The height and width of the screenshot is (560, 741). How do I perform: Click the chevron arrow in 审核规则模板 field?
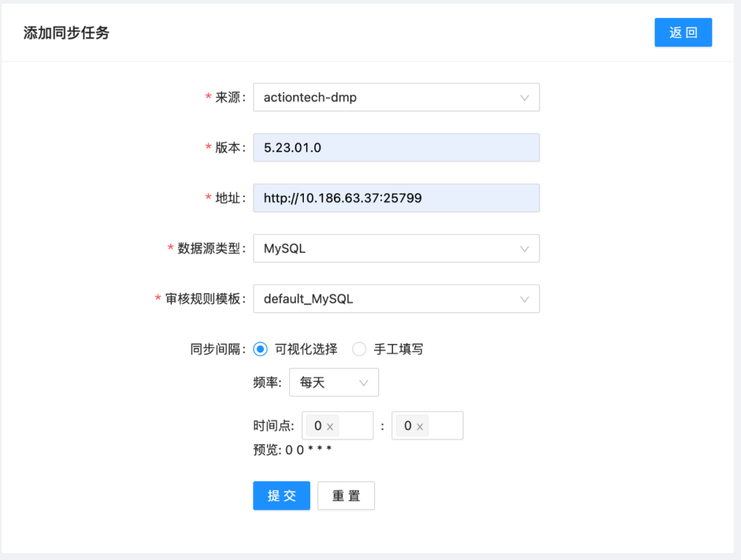point(525,299)
